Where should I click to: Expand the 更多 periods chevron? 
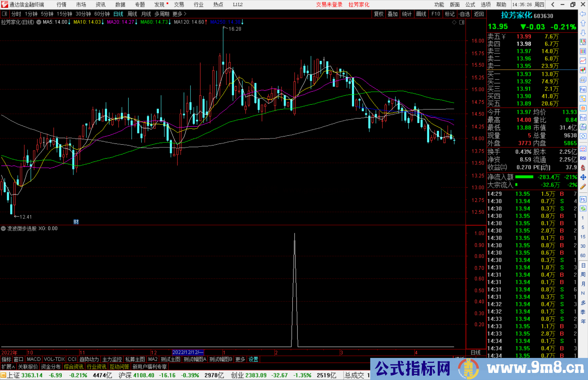[x=185, y=14]
